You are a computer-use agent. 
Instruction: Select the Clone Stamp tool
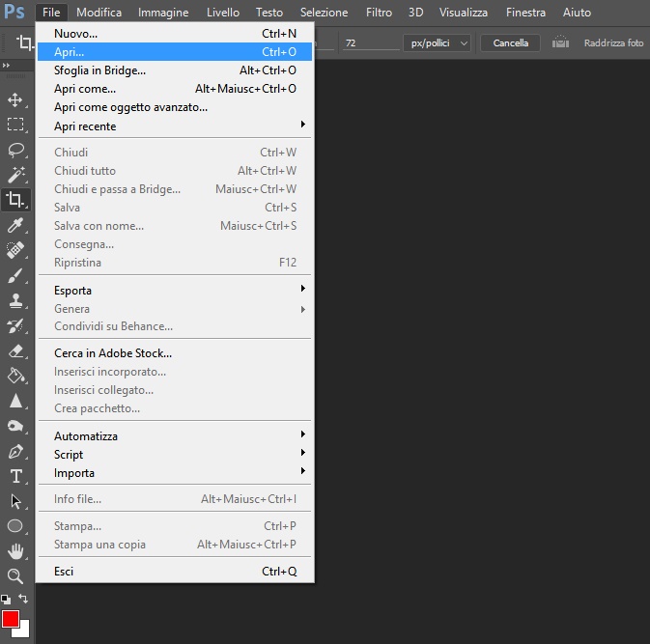(15, 300)
